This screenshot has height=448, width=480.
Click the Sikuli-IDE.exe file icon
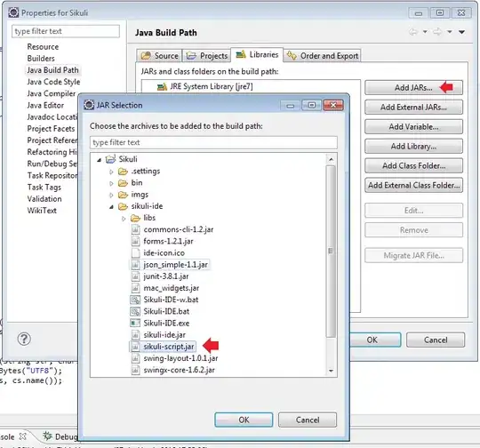[135, 323]
